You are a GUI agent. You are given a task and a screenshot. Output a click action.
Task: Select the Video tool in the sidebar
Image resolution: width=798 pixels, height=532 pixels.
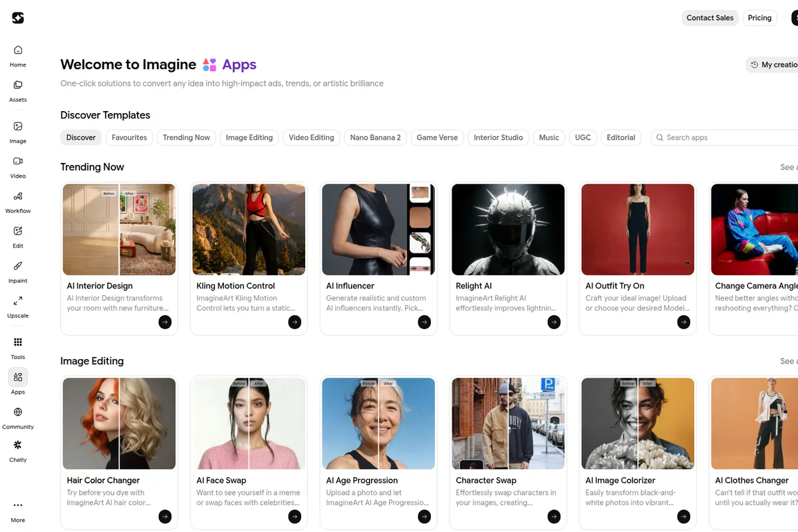(x=17, y=165)
